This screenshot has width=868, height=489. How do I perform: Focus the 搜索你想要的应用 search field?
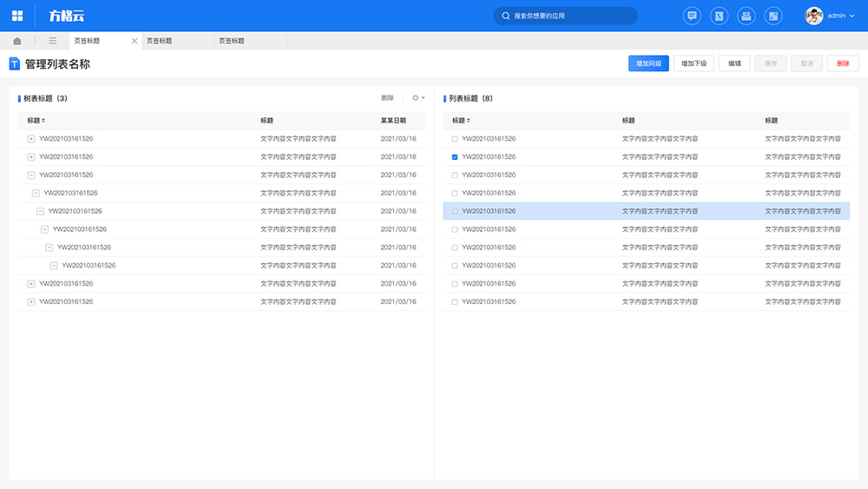click(x=565, y=16)
